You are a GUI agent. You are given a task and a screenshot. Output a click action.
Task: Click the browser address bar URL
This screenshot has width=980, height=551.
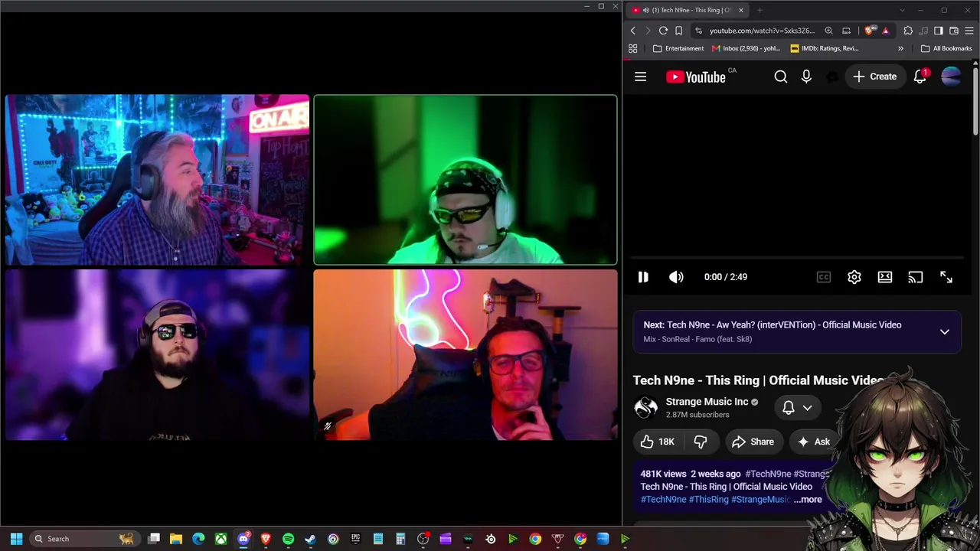[762, 31]
